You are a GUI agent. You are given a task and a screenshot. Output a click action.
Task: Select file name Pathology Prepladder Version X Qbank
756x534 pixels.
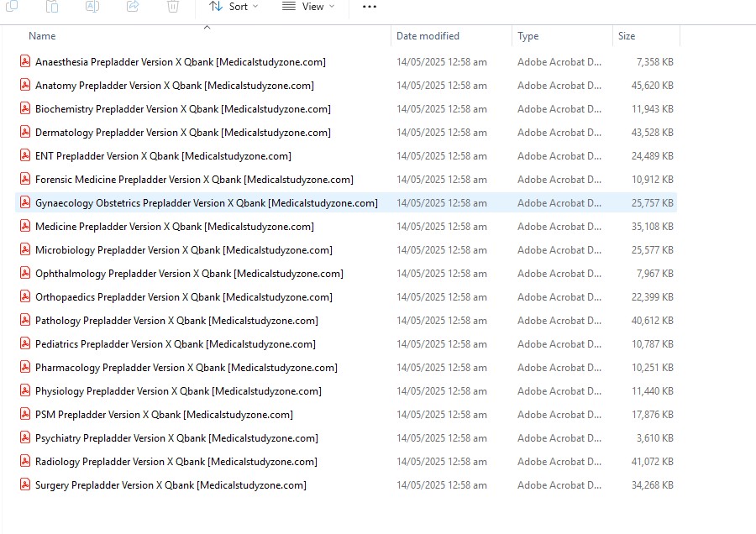click(x=177, y=321)
